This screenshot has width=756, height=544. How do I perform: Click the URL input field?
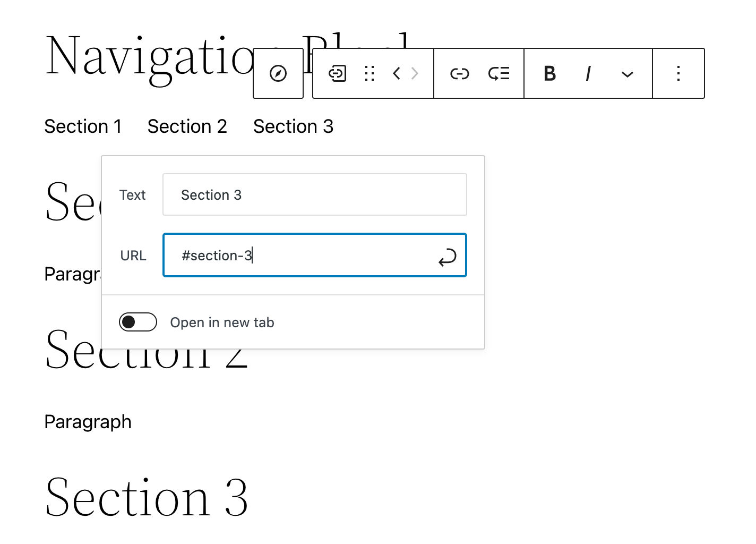point(303,256)
